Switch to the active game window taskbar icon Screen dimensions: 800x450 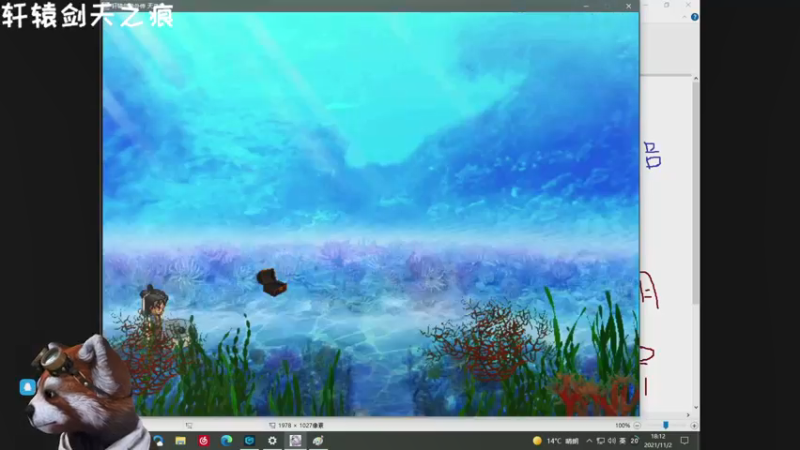tap(295, 441)
